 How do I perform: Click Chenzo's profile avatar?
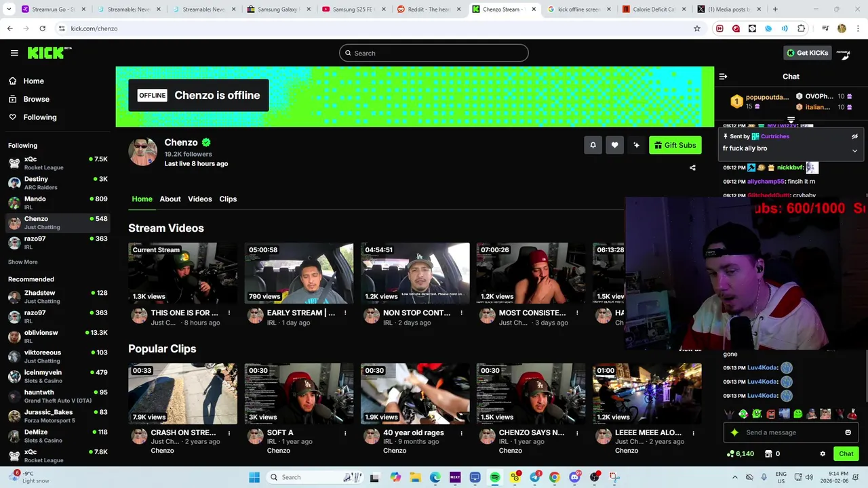pyautogui.click(x=142, y=152)
